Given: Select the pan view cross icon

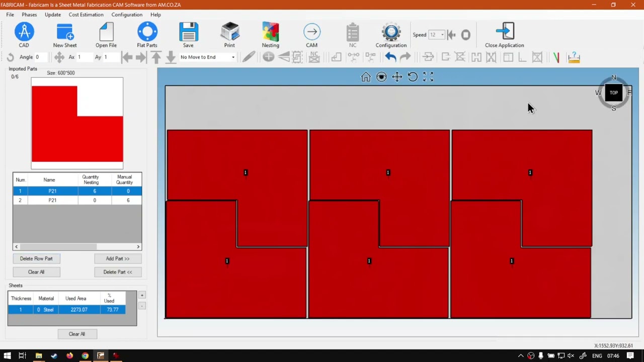Looking at the screenshot, I should click(397, 77).
